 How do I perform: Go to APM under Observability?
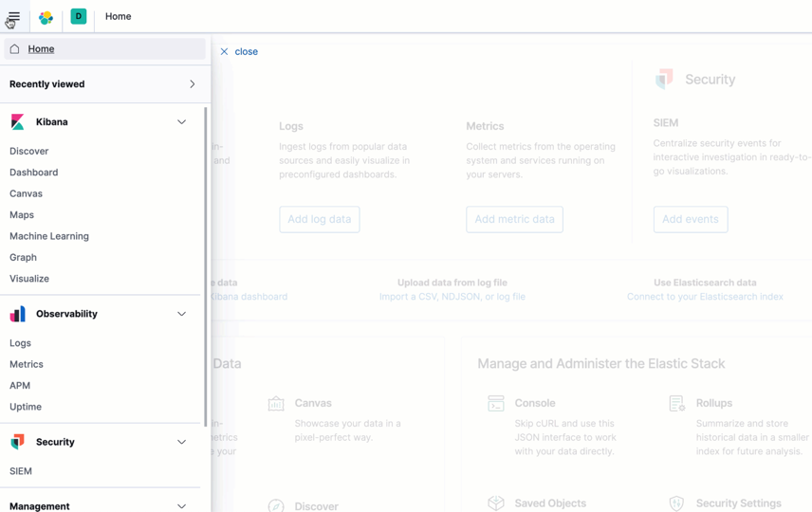tap(20, 386)
